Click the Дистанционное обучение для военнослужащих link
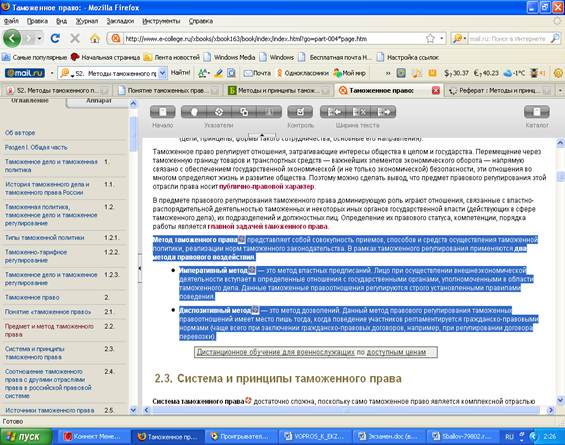The image size is (565, 445). (x=276, y=352)
